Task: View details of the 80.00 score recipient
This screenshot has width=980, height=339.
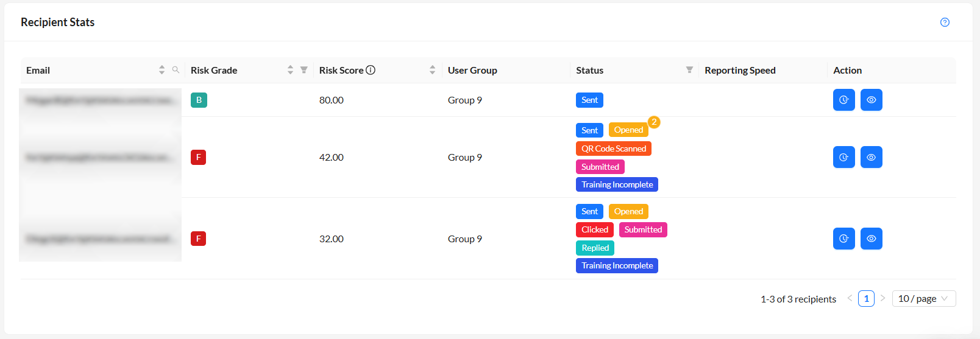Action: tap(871, 100)
